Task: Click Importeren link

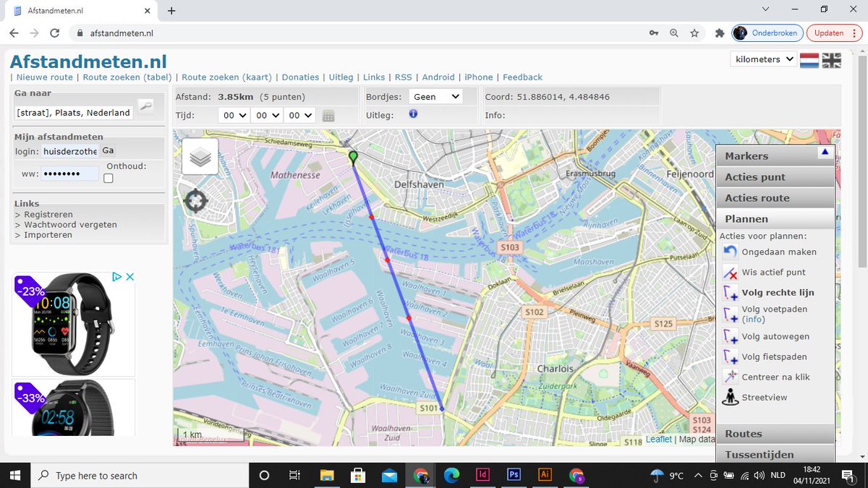Action: [48, 235]
